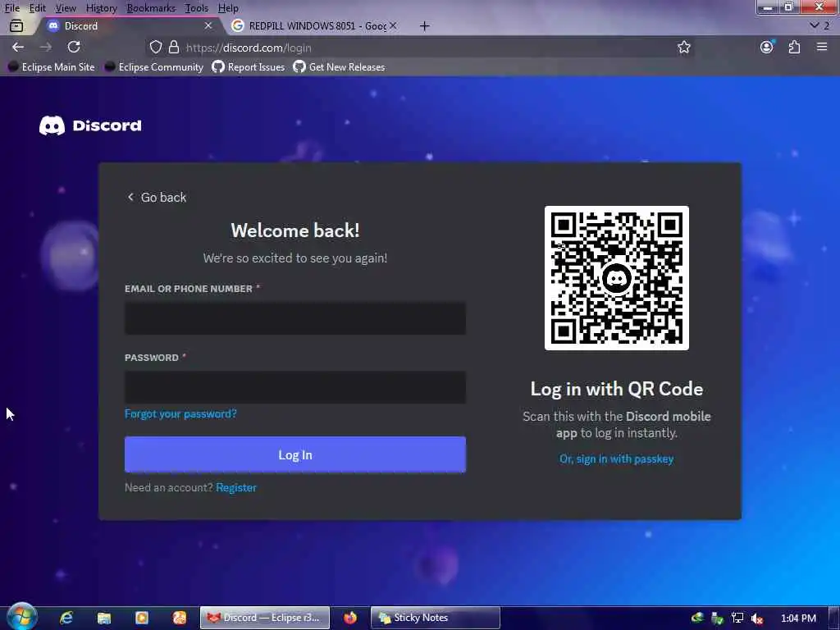Image resolution: width=840 pixels, height=630 pixels.
Task: Open the Firefox taskbar icon
Action: point(350,618)
